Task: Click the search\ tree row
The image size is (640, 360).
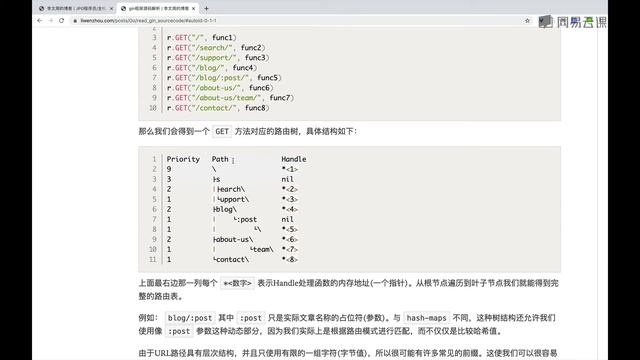Action: point(231,189)
